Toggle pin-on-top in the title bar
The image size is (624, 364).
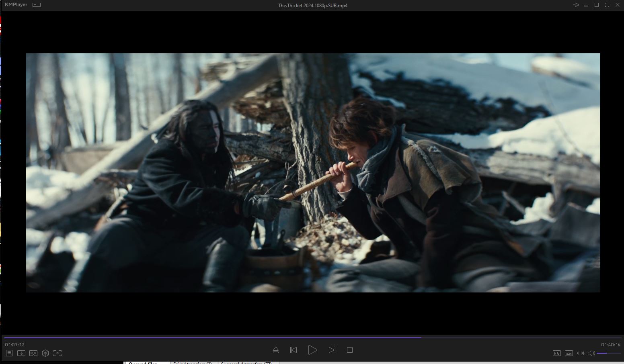[576, 5]
